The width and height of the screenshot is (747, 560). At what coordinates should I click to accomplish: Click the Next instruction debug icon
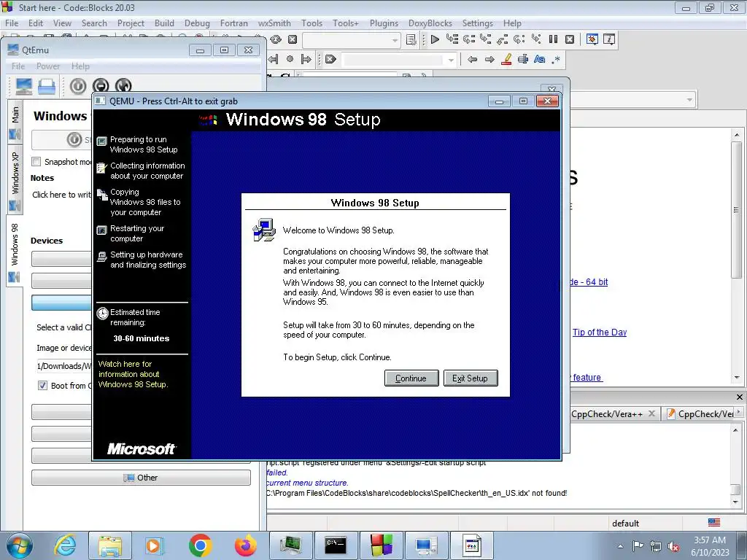pyautogui.click(x=519, y=39)
